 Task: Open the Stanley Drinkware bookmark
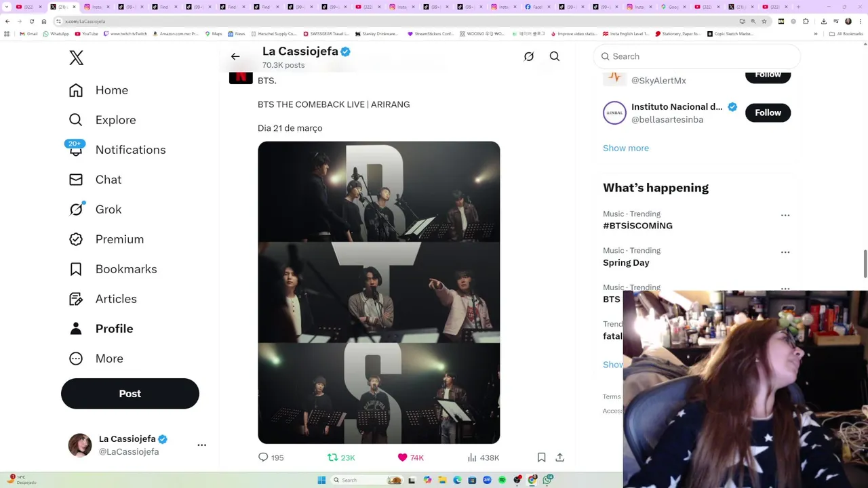click(x=376, y=34)
